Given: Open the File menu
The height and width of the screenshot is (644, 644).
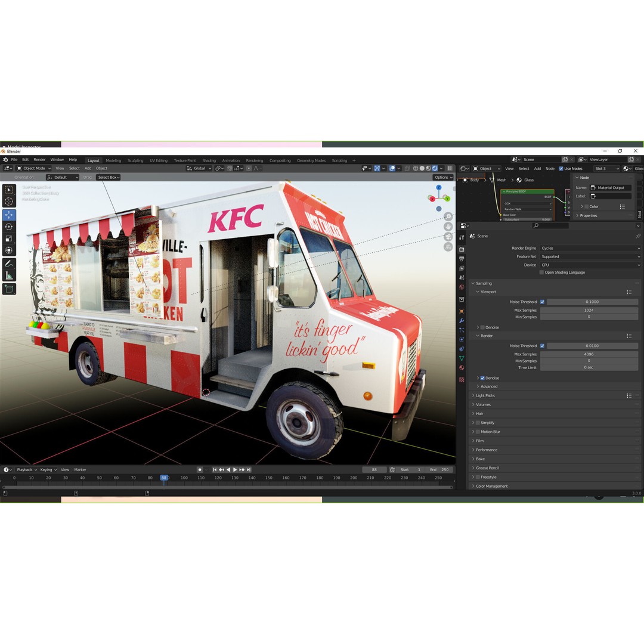Looking at the screenshot, I should [x=14, y=160].
